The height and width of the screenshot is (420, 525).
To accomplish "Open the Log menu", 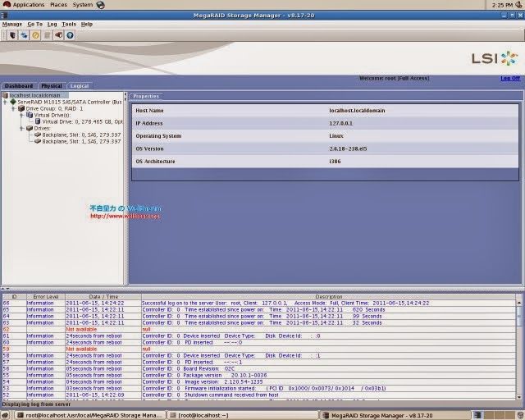I will click(52, 24).
